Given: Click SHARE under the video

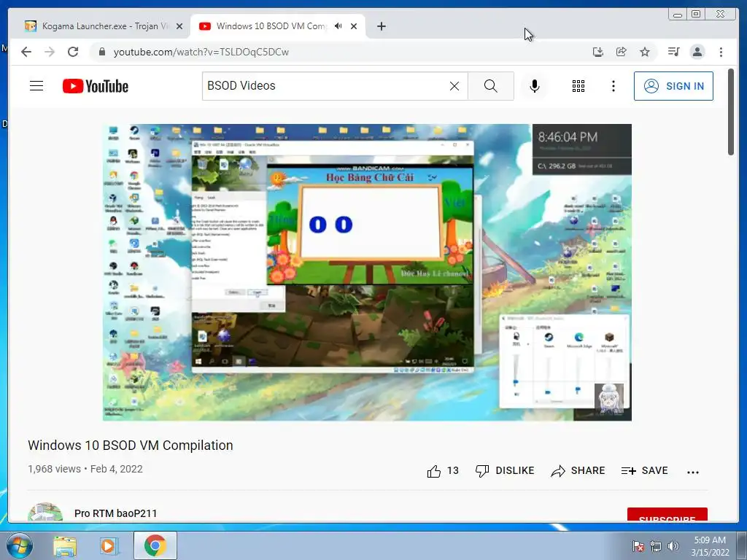Looking at the screenshot, I should [x=578, y=471].
